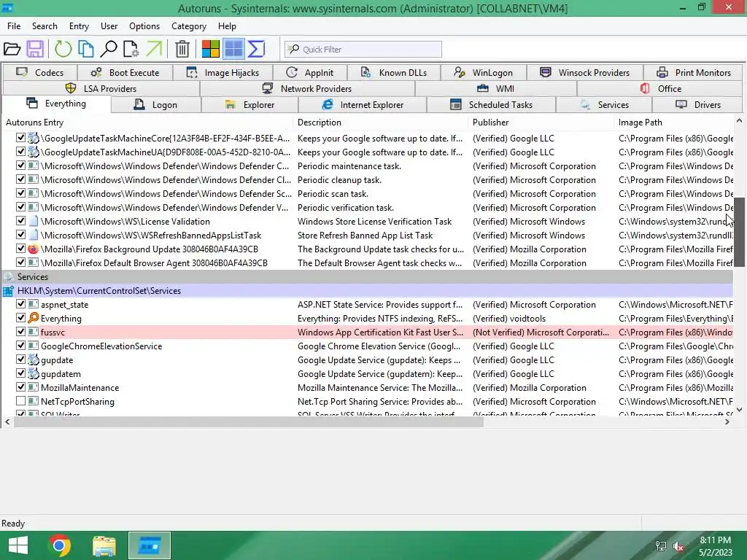Click the Delete trash can icon

click(182, 49)
